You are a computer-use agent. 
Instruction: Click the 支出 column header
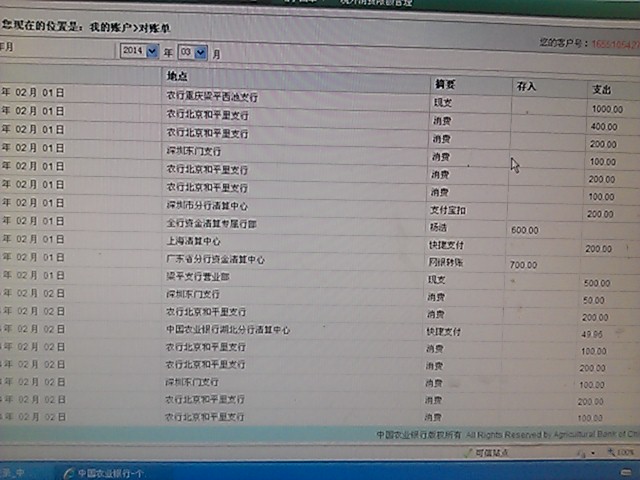pyautogui.click(x=602, y=89)
